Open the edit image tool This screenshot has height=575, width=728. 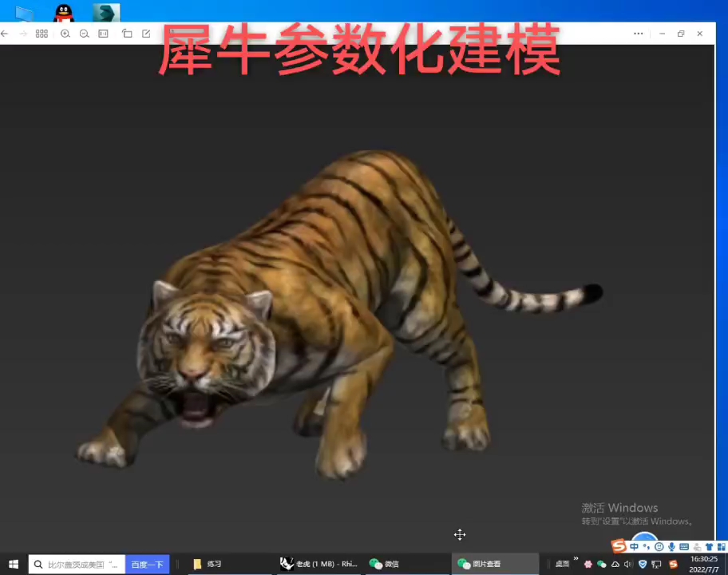146,34
